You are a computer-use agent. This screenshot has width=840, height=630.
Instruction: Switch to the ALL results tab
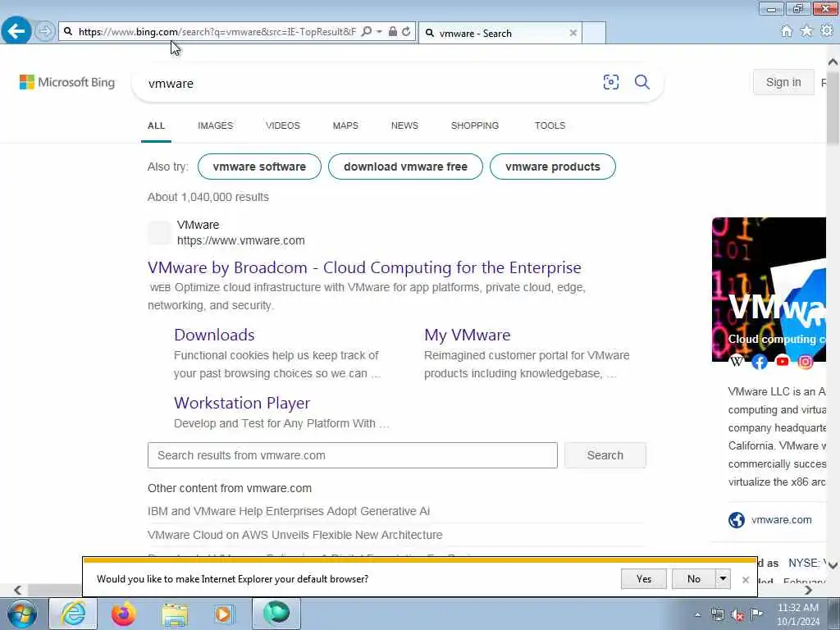[156, 126]
